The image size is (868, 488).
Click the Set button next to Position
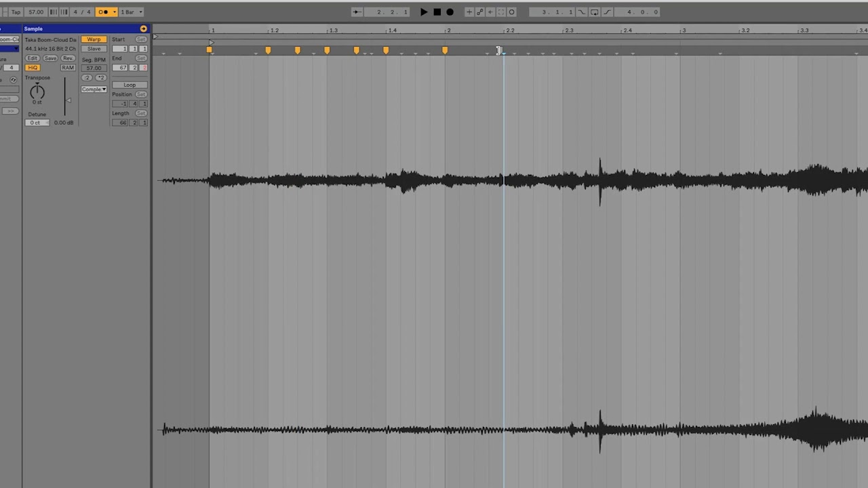(141, 94)
